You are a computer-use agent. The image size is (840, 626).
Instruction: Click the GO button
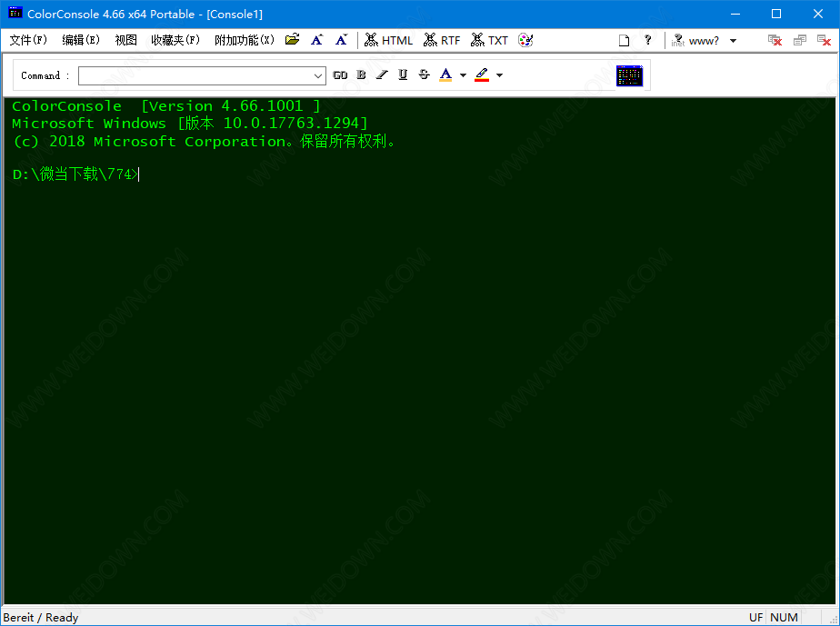point(340,75)
